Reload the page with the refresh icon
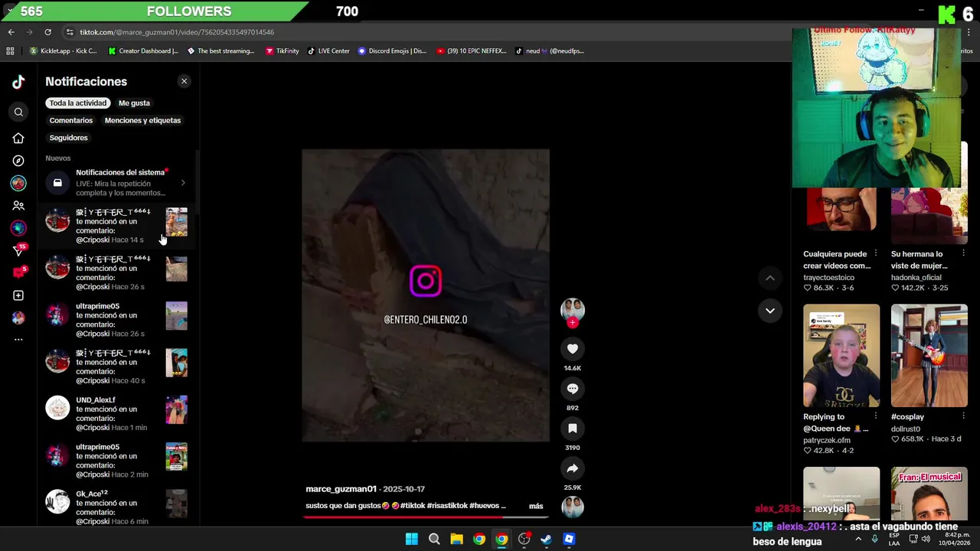 (47, 32)
